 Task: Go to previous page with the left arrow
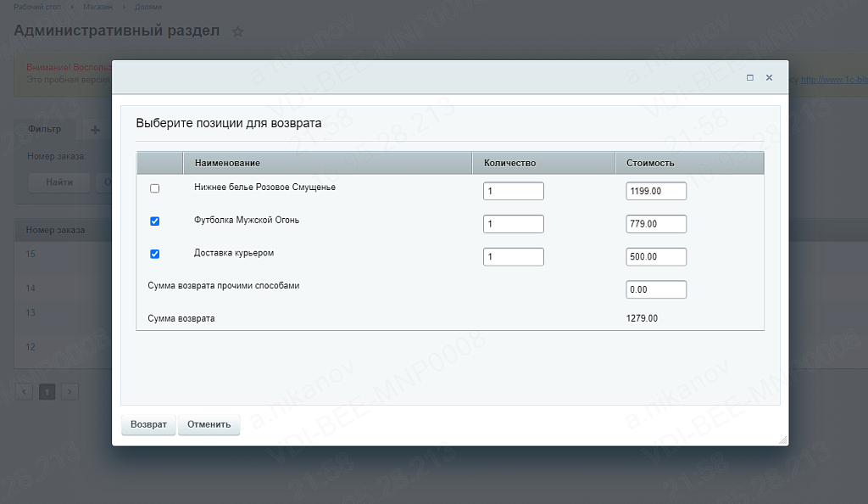point(25,391)
